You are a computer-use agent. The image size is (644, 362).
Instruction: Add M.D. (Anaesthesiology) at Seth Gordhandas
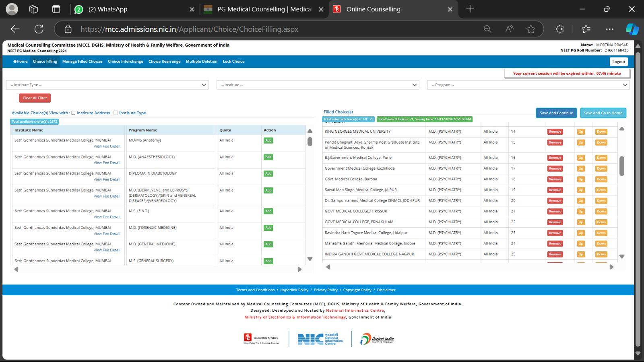tap(268, 157)
